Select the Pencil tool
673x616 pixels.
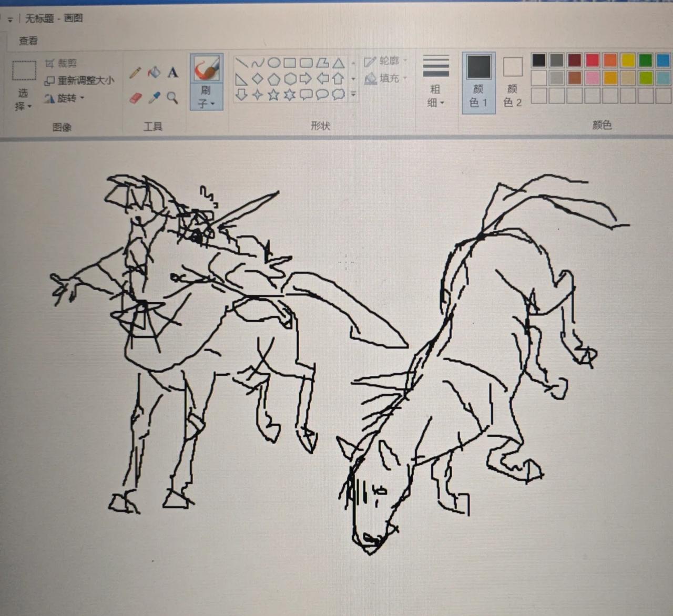tap(135, 73)
